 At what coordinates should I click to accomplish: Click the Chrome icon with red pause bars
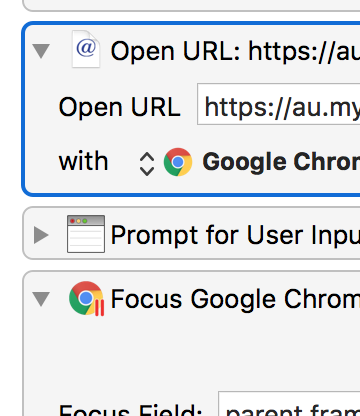(x=86, y=298)
